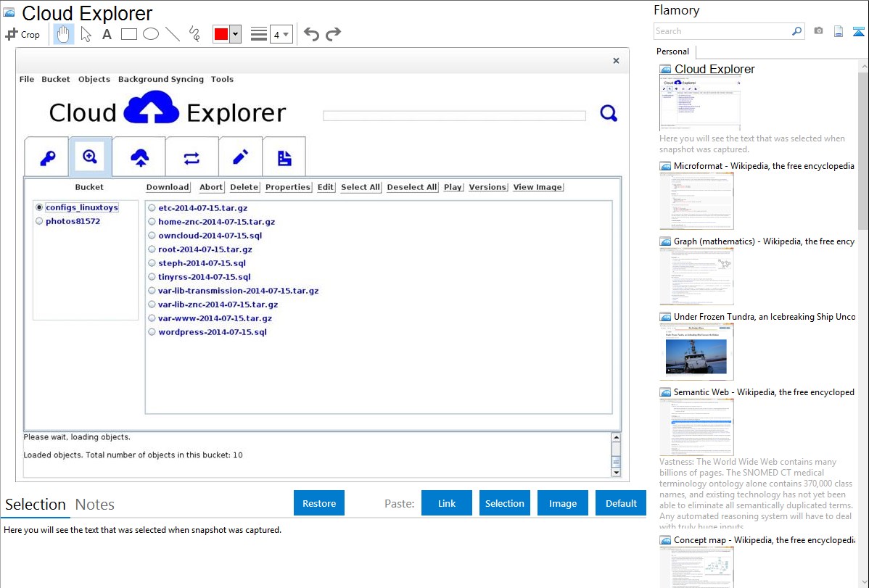The height and width of the screenshot is (588, 869).
Task: Select the configs_linuxtoys bucket radio button
Action: pos(40,207)
